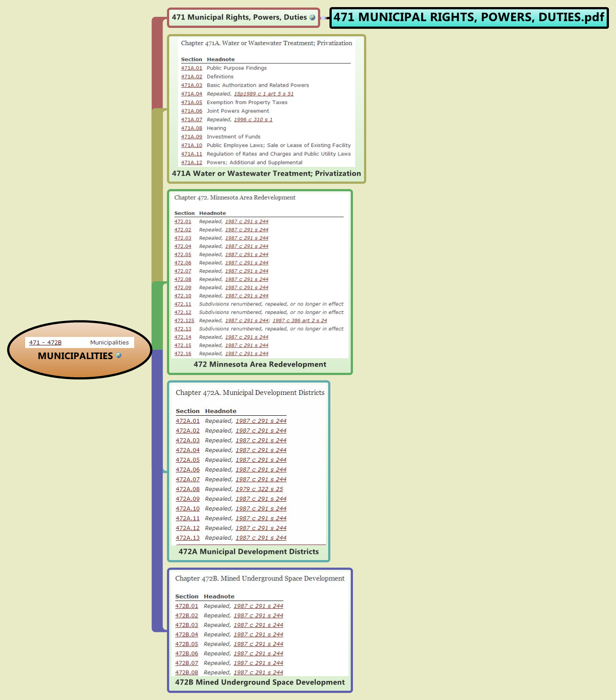The image size is (616, 700).
Task: Open section link 472A.08
Action: [x=188, y=489]
